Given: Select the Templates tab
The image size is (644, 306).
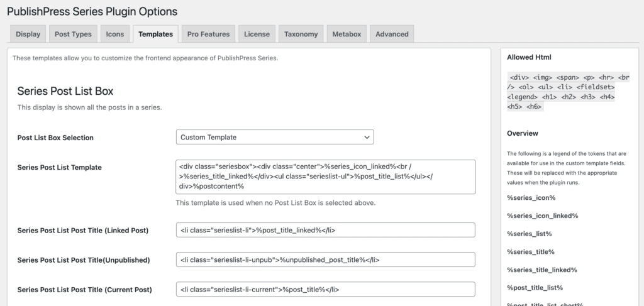Looking at the screenshot, I should pyautogui.click(x=155, y=34).
